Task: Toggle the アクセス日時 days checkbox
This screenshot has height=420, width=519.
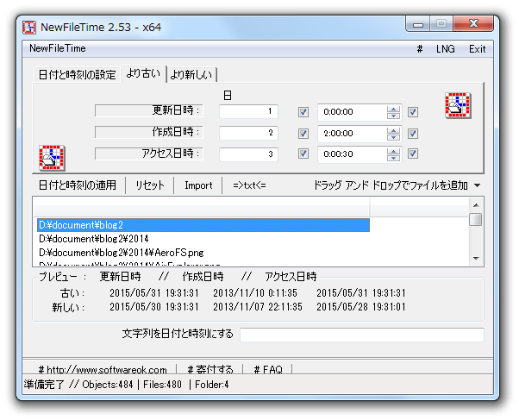Action: 303,154
